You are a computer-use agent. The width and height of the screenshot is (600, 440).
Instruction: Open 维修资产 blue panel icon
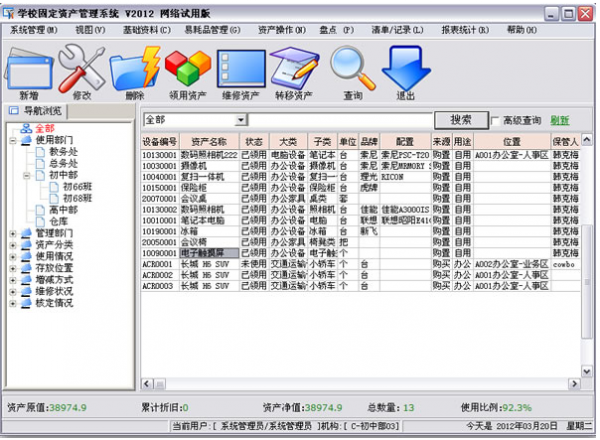click(241, 69)
